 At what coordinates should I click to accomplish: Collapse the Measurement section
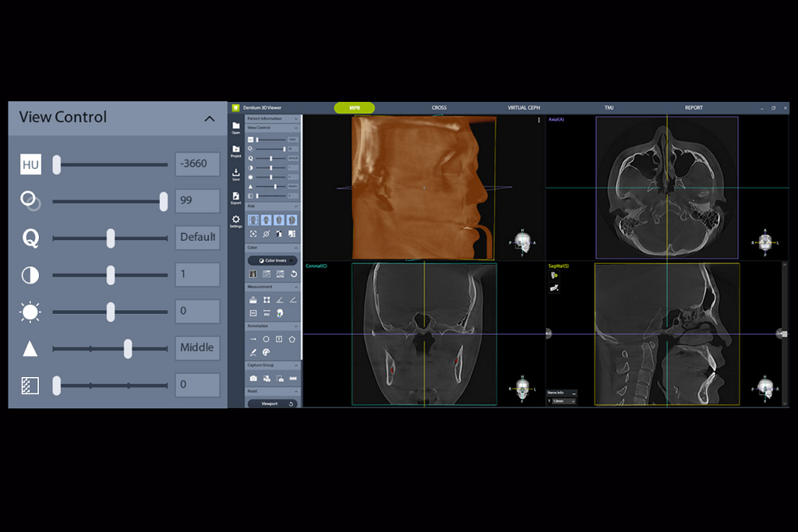[x=296, y=287]
